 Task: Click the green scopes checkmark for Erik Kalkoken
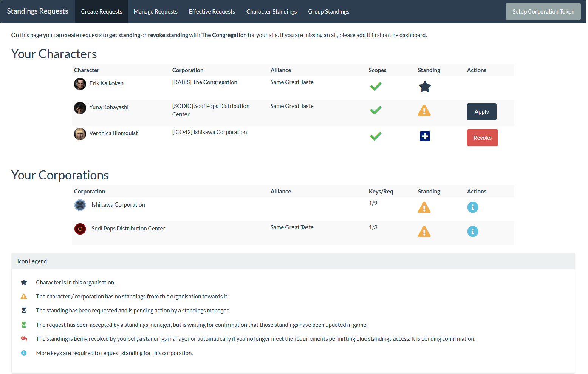point(376,87)
